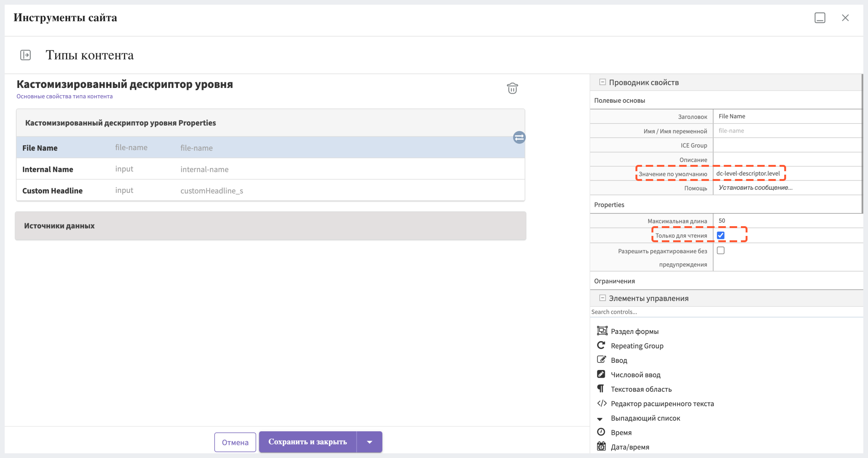The height and width of the screenshot is (458, 868).
Task: Select the File Name field row
Action: (270, 147)
